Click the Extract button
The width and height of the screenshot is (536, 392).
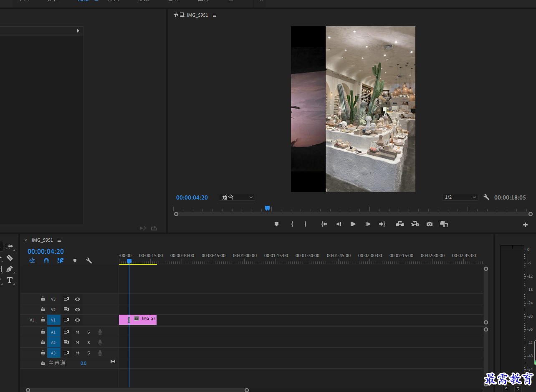415,224
